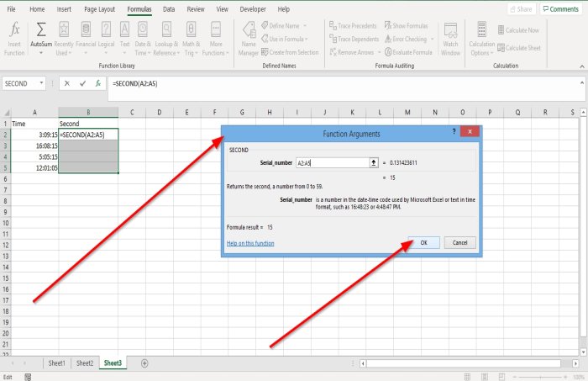Toggle Show Formulas
This screenshot has width=588, height=381.
(406, 25)
